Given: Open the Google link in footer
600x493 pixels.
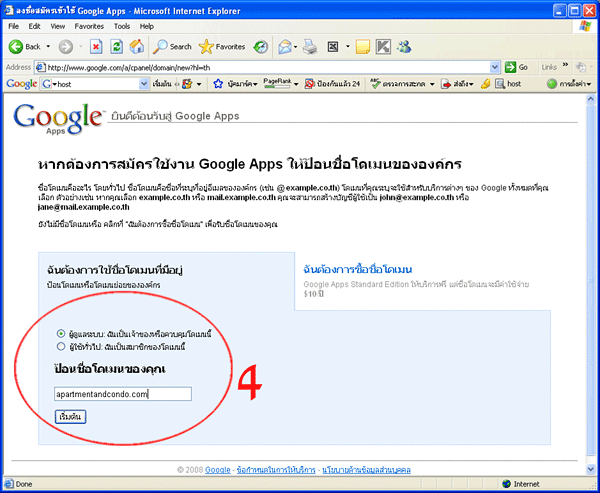Looking at the screenshot, I should pyautogui.click(x=218, y=470).
